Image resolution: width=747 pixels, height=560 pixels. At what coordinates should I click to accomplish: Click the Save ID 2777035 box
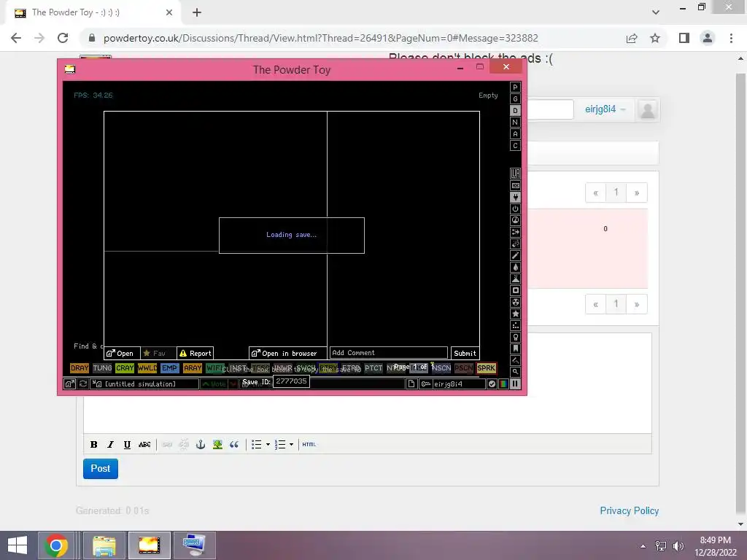(292, 381)
